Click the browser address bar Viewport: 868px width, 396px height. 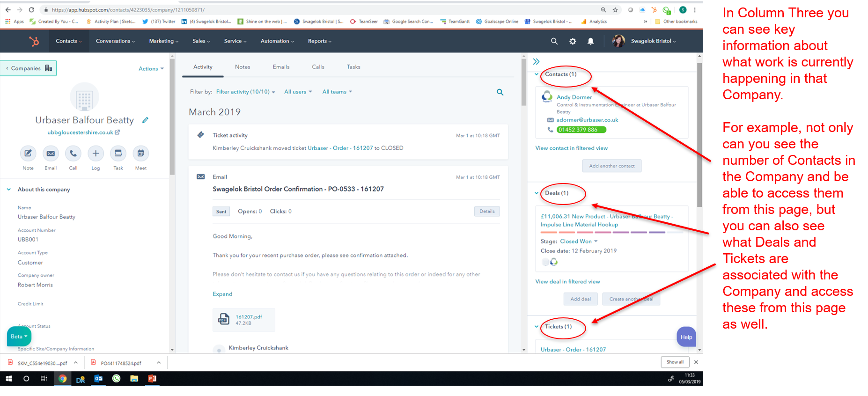click(318, 9)
